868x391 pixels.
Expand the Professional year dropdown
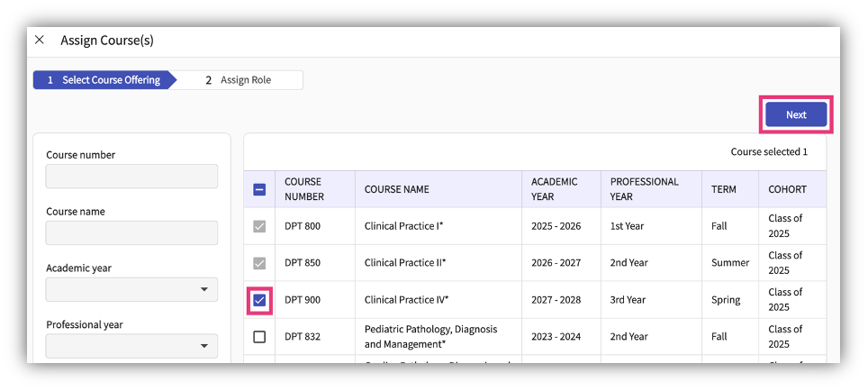click(131, 346)
